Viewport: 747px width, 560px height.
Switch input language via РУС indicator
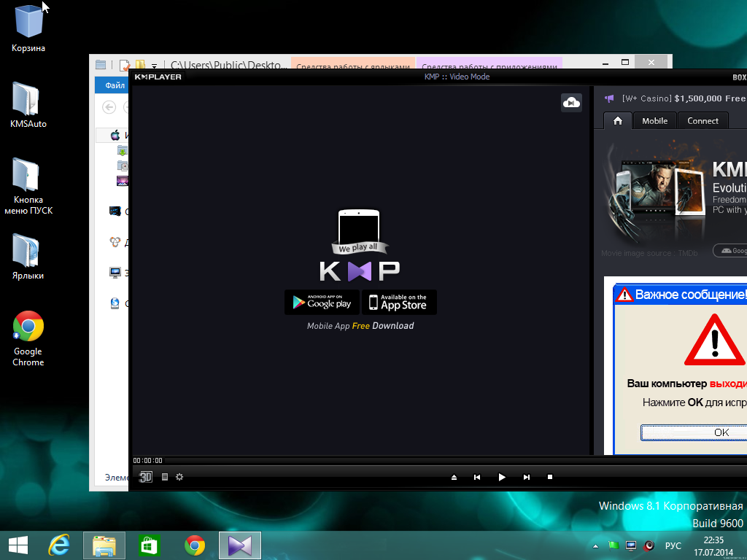[x=673, y=545]
